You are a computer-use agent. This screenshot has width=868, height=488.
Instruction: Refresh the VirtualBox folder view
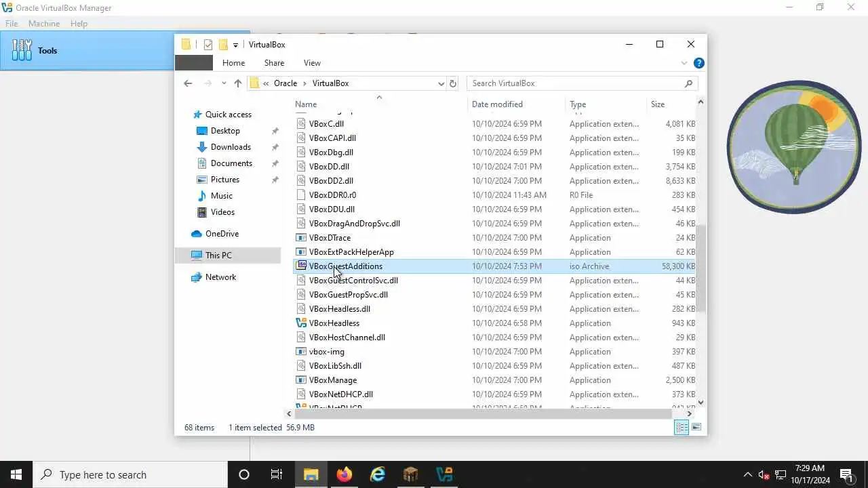(x=453, y=83)
